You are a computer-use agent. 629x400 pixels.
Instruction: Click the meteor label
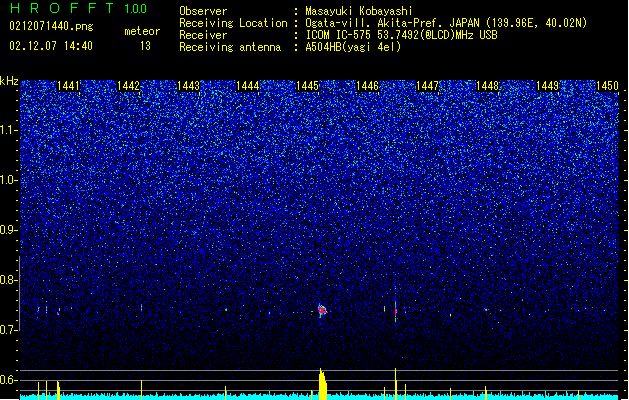point(142,31)
